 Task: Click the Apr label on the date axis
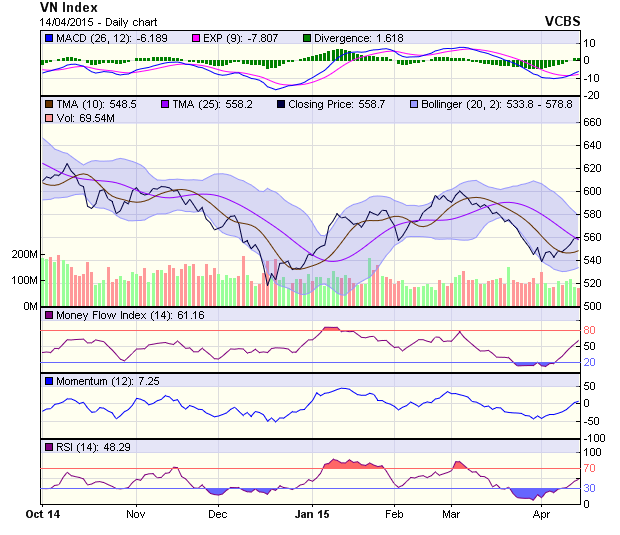coord(542,513)
